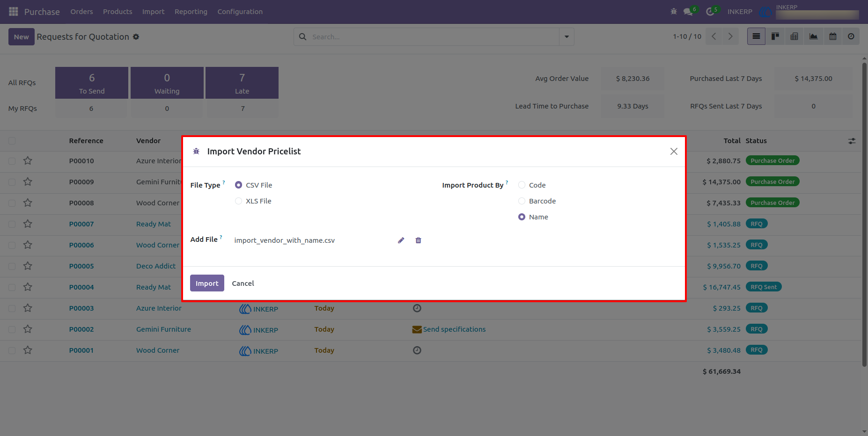The image size is (868, 436).
Task: Open the conversations messages icon
Action: point(688,12)
